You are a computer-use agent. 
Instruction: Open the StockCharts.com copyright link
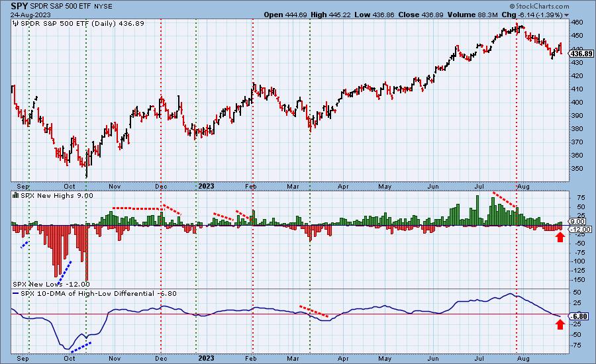tap(539, 6)
